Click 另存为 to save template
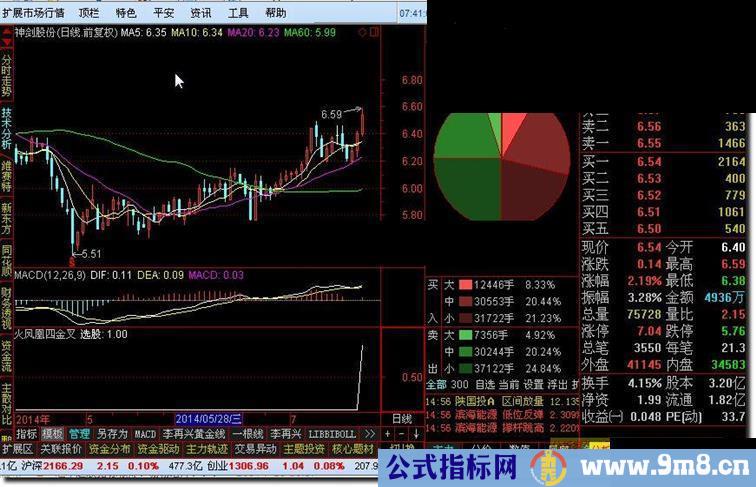This screenshot has height=487, width=756. [x=112, y=434]
